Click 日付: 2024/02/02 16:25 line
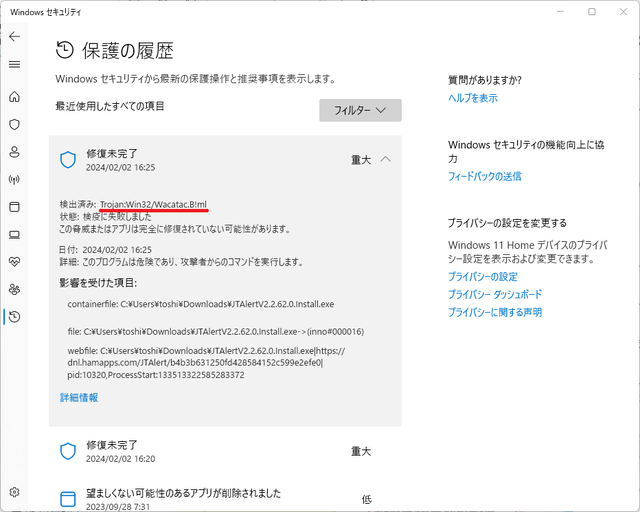The height and width of the screenshot is (512, 640). [x=105, y=249]
